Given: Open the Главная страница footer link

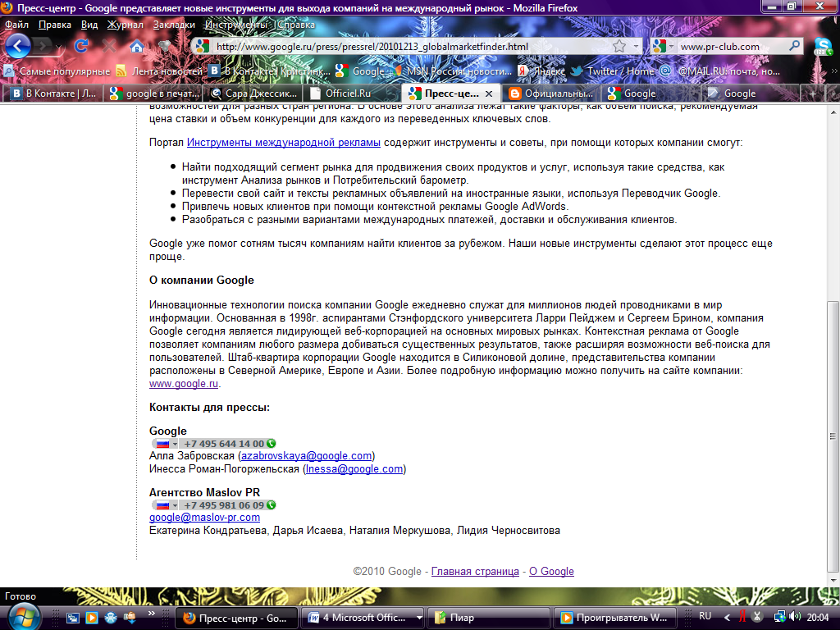Looking at the screenshot, I should [475, 571].
